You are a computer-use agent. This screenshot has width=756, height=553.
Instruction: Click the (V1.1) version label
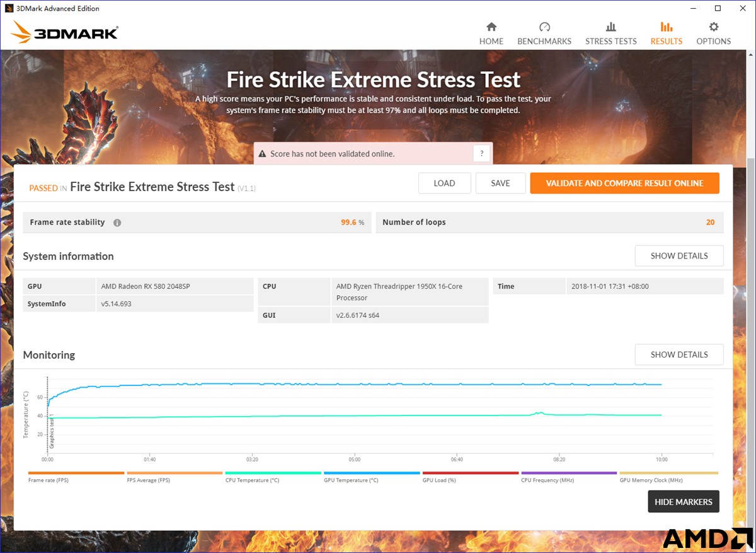(246, 189)
